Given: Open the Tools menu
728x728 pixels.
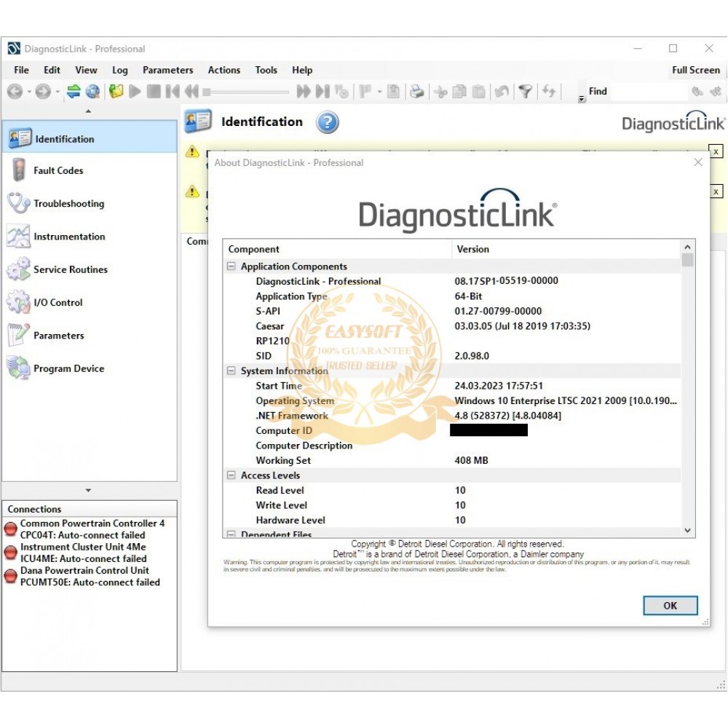Looking at the screenshot, I should 266,70.
